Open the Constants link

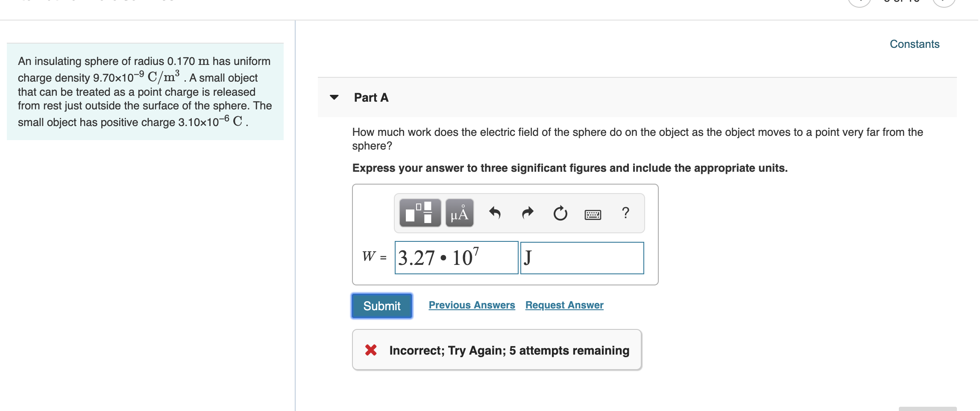[x=914, y=44]
